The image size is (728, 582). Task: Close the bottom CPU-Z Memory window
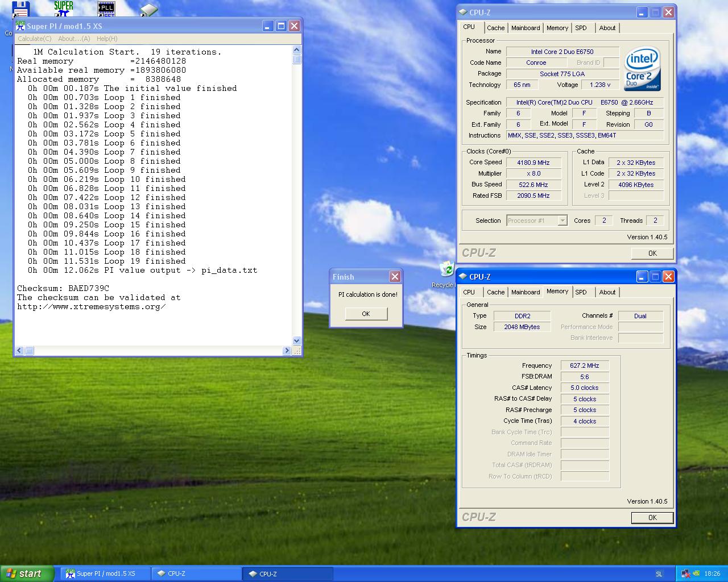[x=668, y=277]
